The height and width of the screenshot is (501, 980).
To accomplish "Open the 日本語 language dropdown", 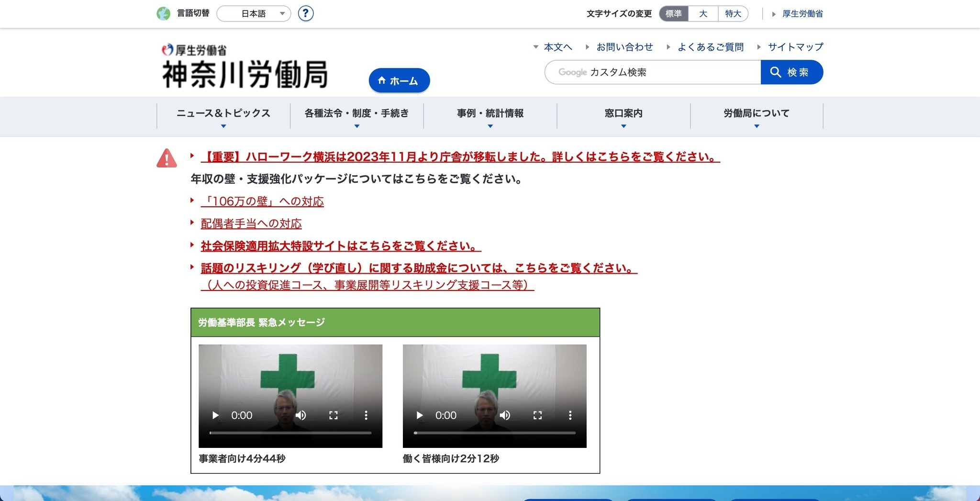I will coord(254,14).
